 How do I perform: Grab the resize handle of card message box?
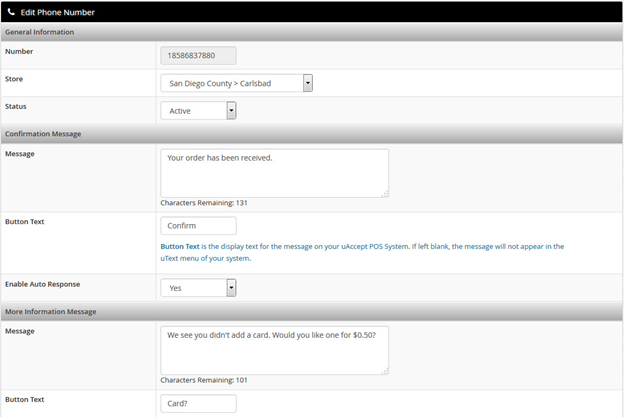pyautogui.click(x=385, y=371)
